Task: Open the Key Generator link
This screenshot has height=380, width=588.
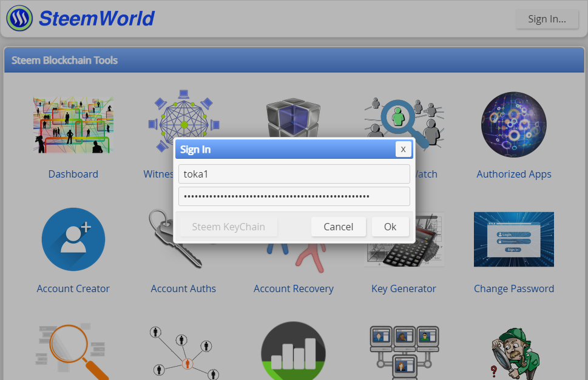Action: (404, 288)
